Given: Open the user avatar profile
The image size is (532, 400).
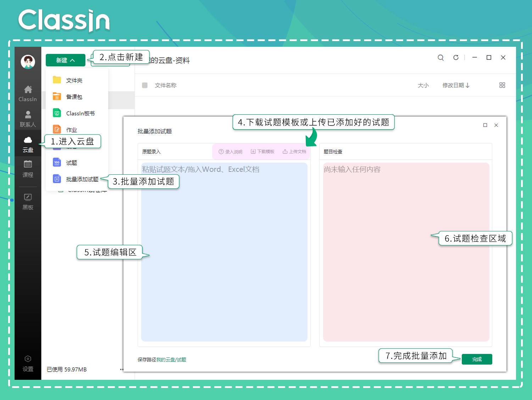Looking at the screenshot, I should 28,62.
